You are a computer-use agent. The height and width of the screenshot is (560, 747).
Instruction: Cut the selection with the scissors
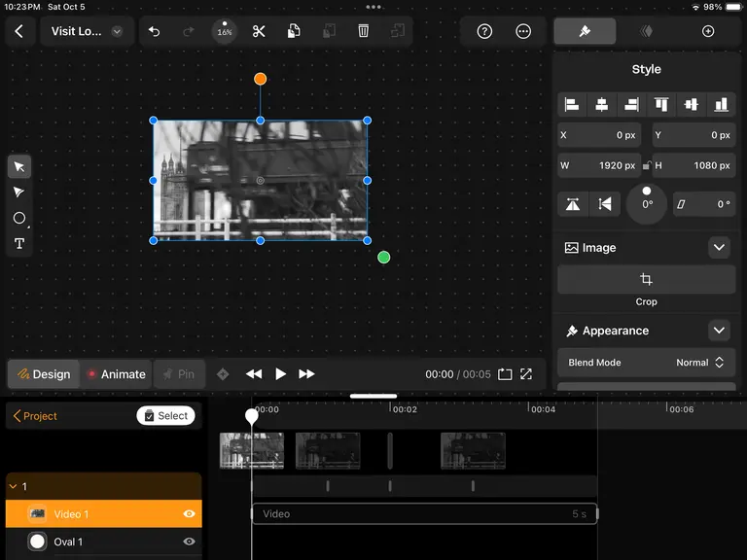(x=259, y=31)
